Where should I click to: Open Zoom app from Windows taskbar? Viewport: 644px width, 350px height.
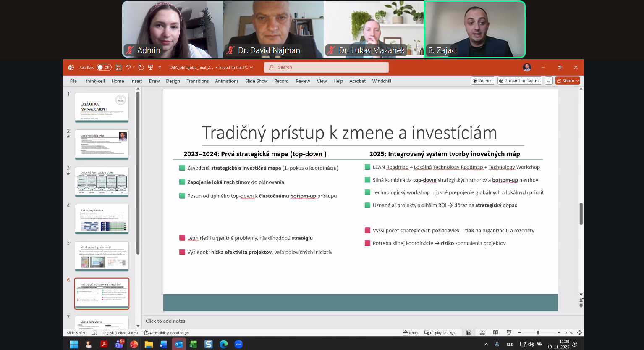tap(238, 345)
